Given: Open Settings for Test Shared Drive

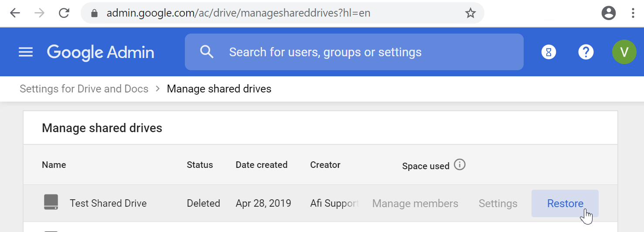Looking at the screenshot, I should (498, 203).
